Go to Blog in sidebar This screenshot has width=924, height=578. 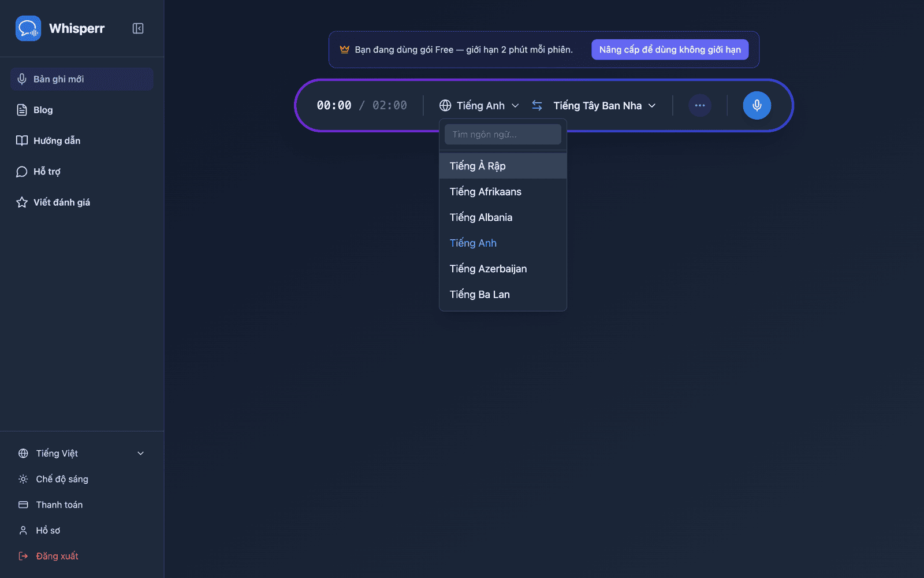81,110
